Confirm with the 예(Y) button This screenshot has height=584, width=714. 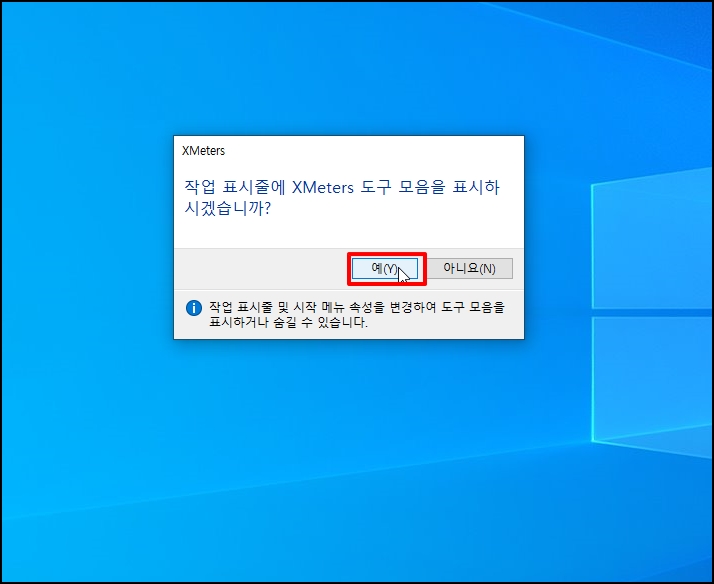[x=385, y=269]
